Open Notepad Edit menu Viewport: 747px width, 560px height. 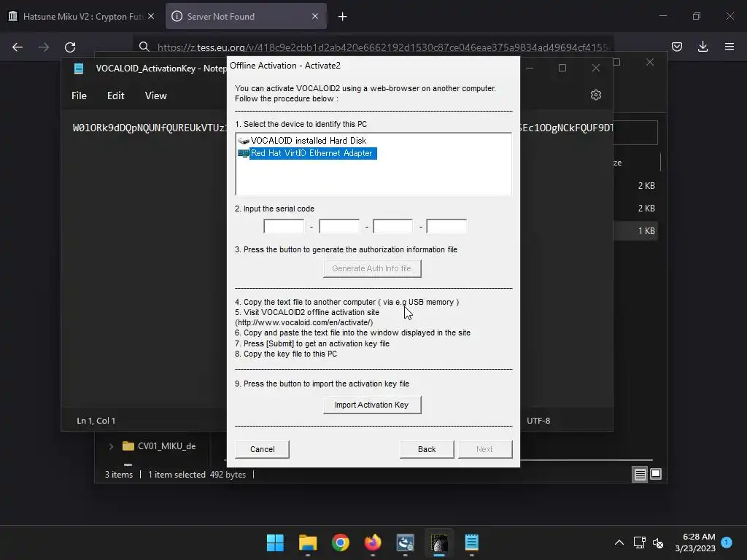[x=116, y=96]
